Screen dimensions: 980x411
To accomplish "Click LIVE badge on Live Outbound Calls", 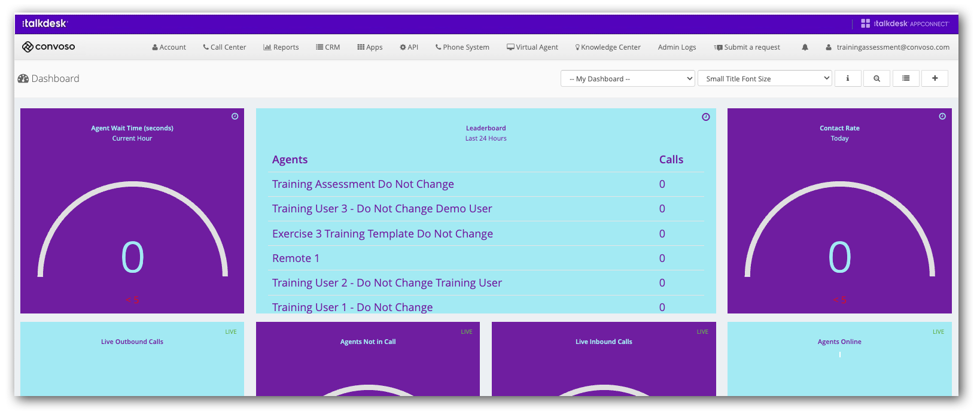I will pos(231,331).
